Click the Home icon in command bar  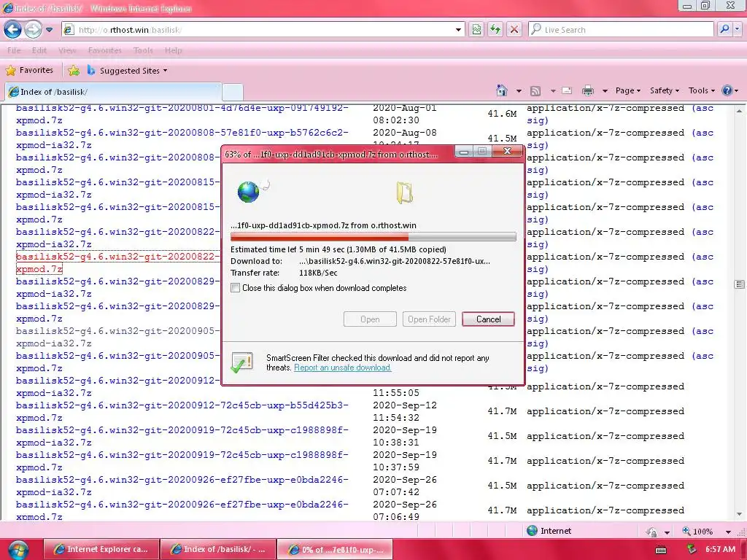pyautogui.click(x=502, y=90)
